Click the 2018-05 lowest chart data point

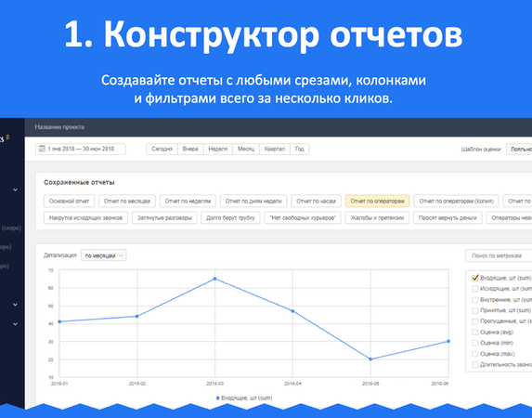[x=370, y=359]
